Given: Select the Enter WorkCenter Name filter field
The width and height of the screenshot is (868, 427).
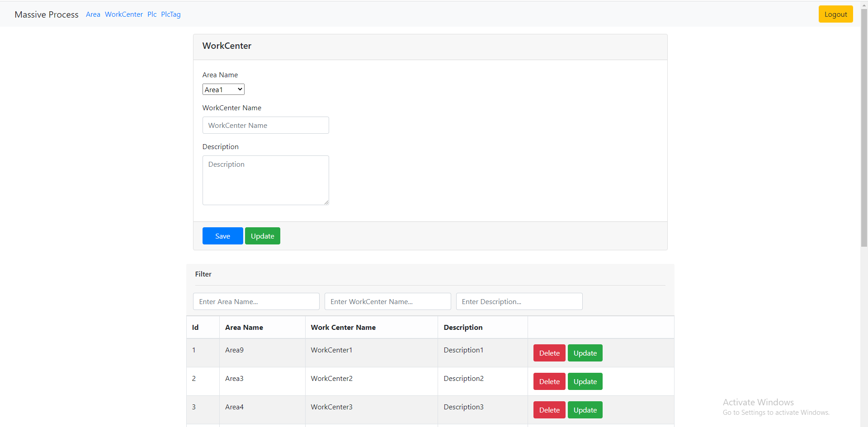Looking at the screenshot, I should pos(387,301).
